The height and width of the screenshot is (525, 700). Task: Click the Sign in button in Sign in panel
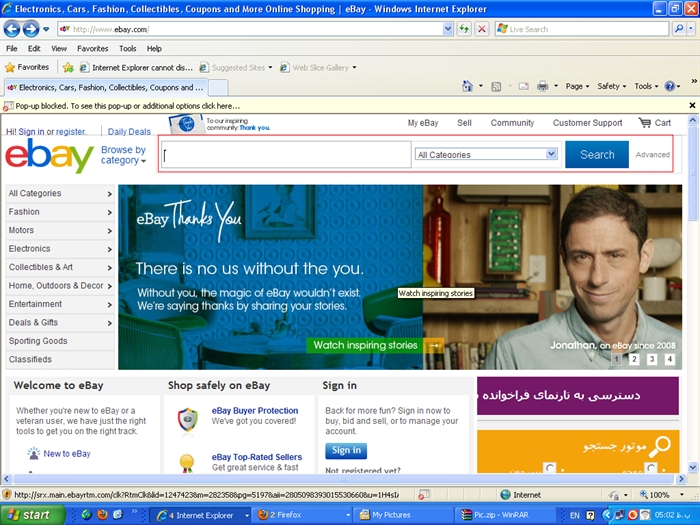coord(346,450)
